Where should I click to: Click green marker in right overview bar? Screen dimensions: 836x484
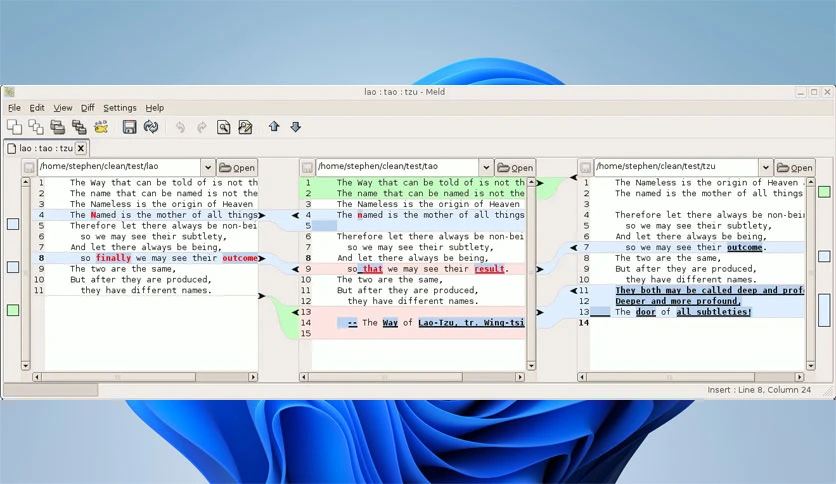coord(824,191)
